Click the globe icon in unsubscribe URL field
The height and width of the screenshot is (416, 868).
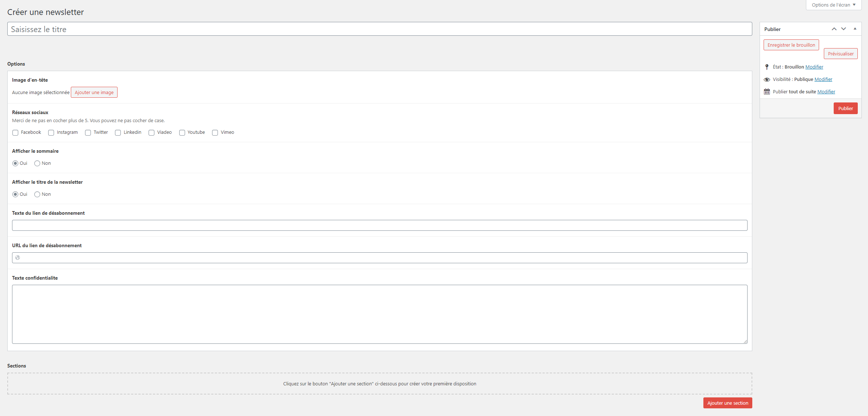tap(18, 258)
